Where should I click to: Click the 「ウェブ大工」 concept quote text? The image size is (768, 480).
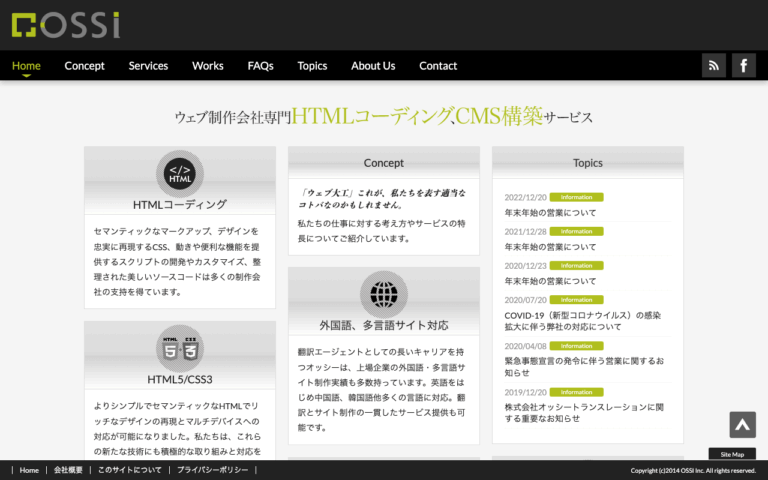[382, 199]
